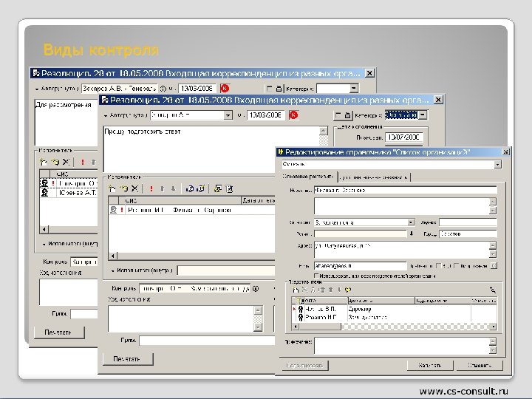Viewport: 532px width, 399px height.
Task: Click lock icon in back Resolution window
Action: point(279,89)
